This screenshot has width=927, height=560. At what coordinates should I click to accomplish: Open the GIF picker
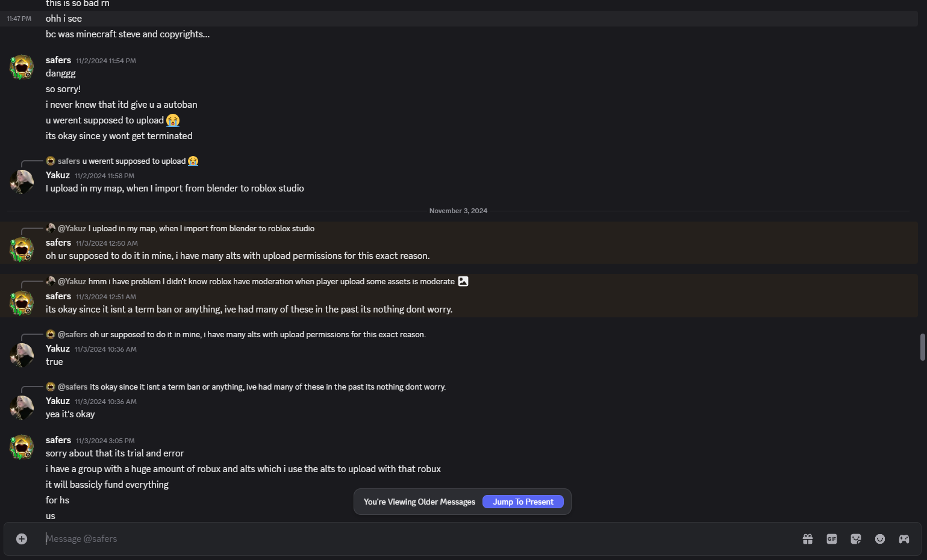[x=832, y=539]
